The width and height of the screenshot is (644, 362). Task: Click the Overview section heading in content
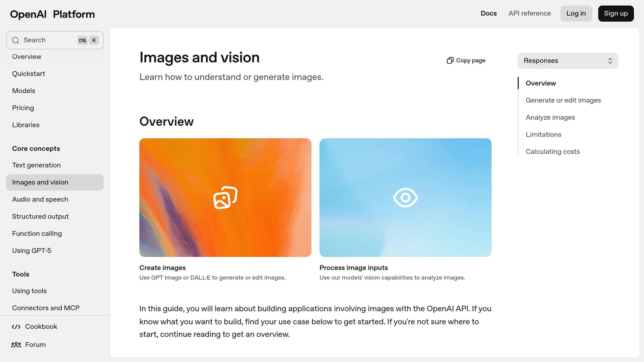166,122
